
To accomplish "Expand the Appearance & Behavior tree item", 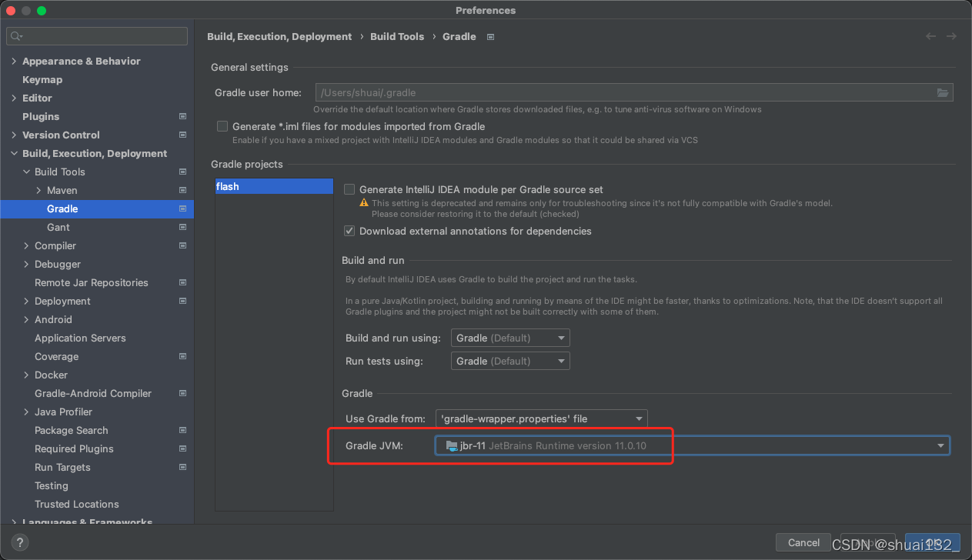I will (13, 61).
